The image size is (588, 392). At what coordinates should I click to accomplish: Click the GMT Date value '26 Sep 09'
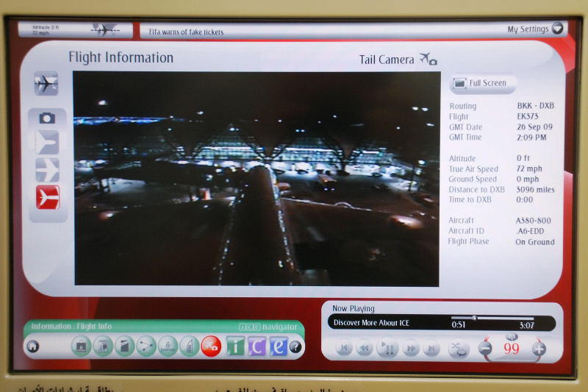tap(535, 126)
